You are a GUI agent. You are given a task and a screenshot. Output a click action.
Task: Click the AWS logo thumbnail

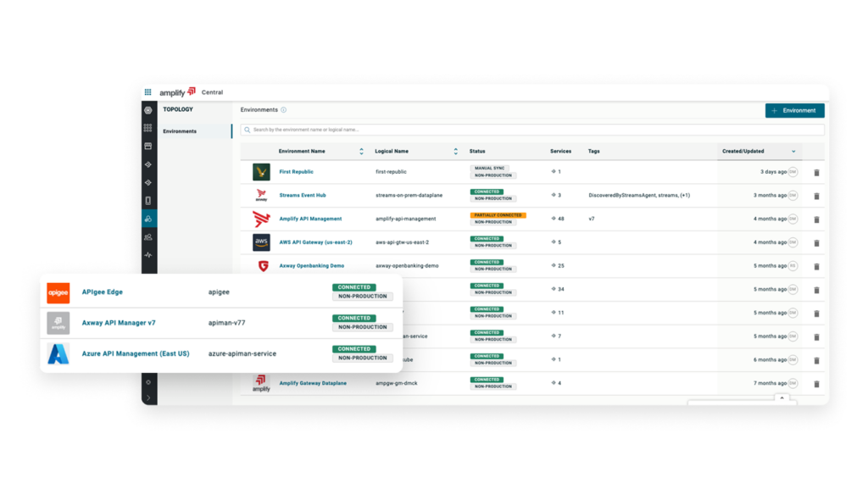261,242
